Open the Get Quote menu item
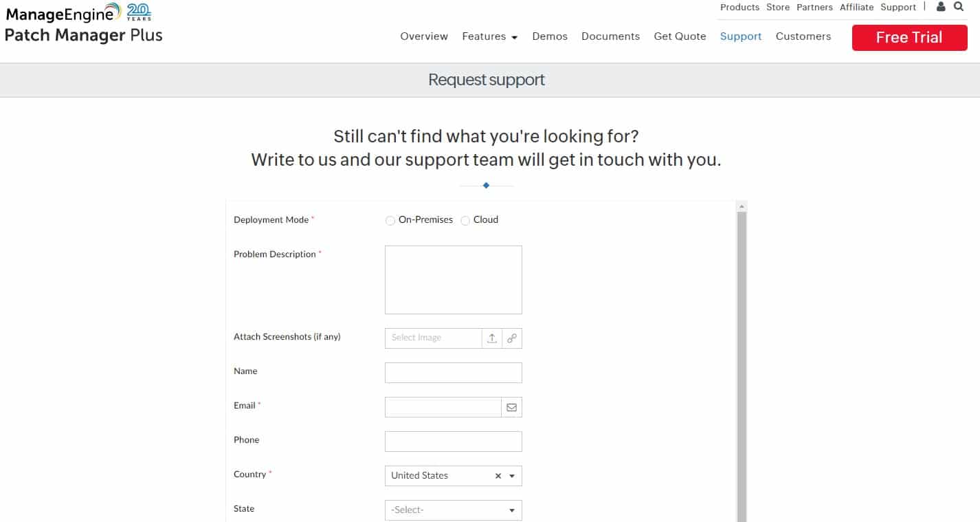This screenshot has width=980, height=522. tap(680, 36)
